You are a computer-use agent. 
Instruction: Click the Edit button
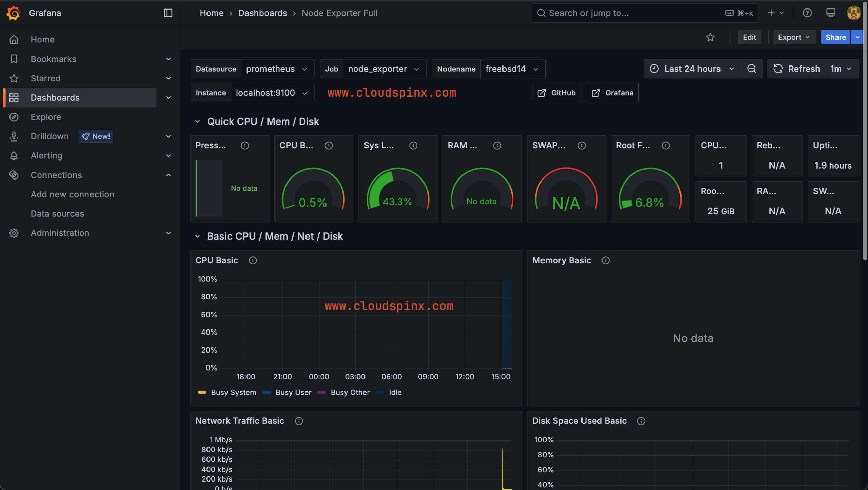pyautogui.click(x=749, y=37)
